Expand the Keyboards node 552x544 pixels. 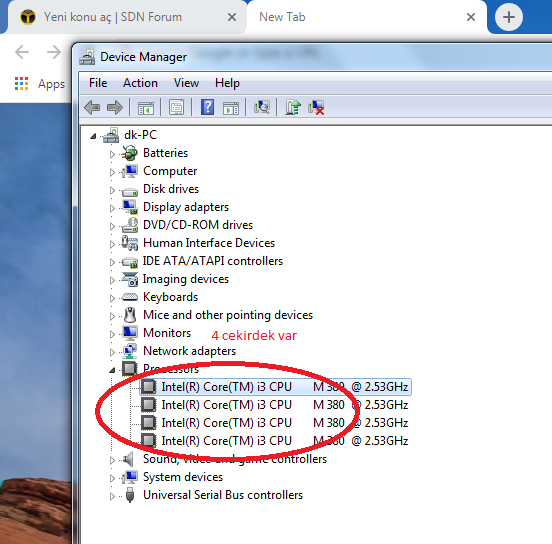(x=112, y=298)
